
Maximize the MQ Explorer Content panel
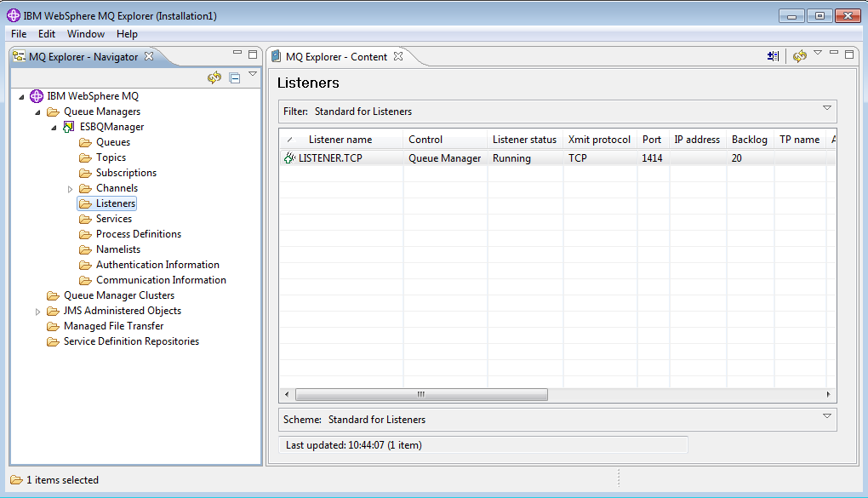coord(849,54)
